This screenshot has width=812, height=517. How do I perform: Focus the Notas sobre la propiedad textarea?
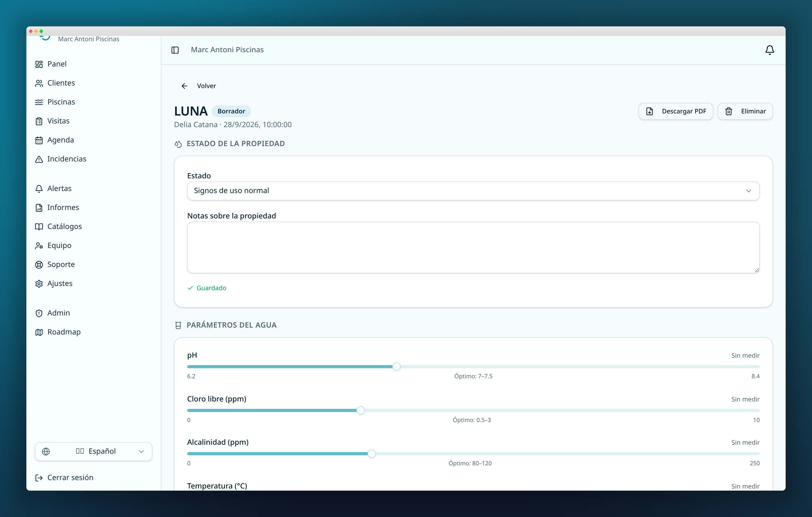[x=473, y=247]
